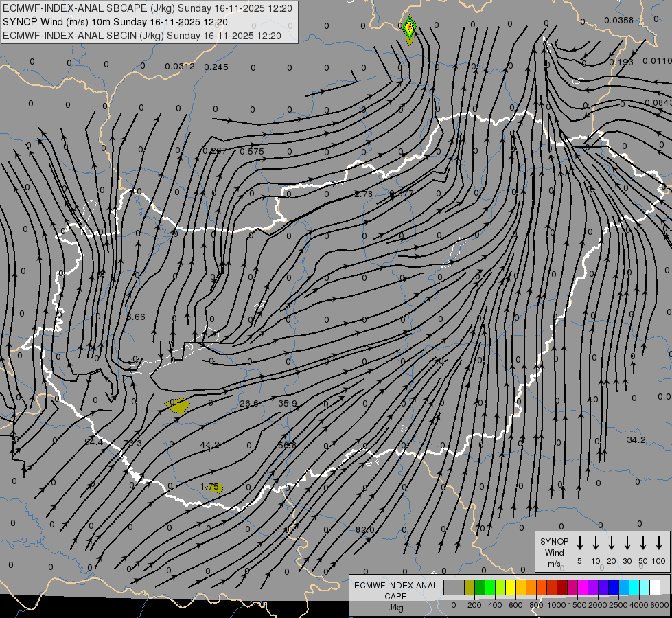Click the 'SYNOP Wind (m/s) 10m' title line
Screen dimensions: 672x618
point(115,22)
